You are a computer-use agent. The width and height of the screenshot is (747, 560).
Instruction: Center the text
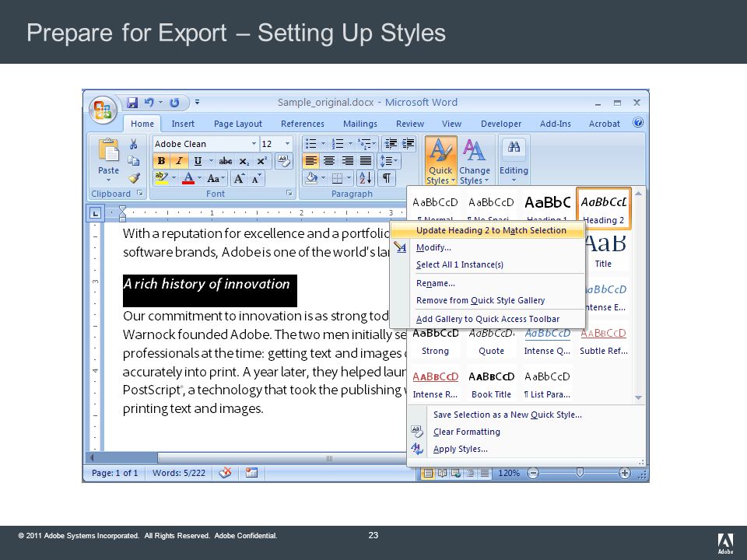[x=328, y=161]
